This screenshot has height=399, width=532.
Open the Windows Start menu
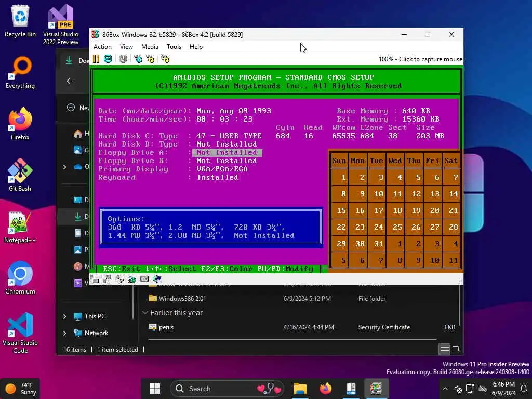coord(155,389)
